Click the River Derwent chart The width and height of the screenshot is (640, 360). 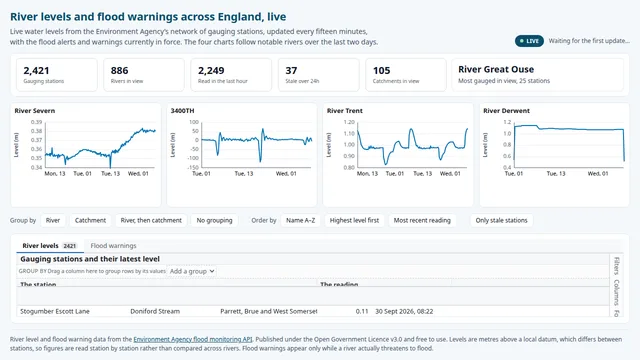[554, 155]
